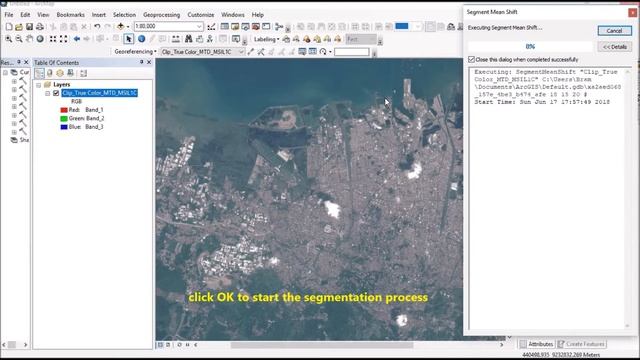Viewport: 640px width, 360px height.
Task: Open the Customize menu
Action: [201, 15]
